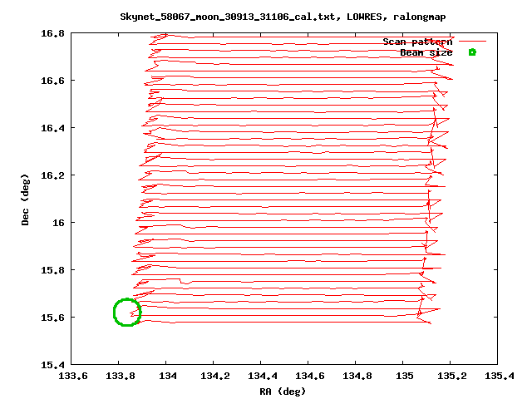532x399 pixels.
Task: Click the large green beam circle on the plot
Action: pyautogui.click(x=127, y=313)
